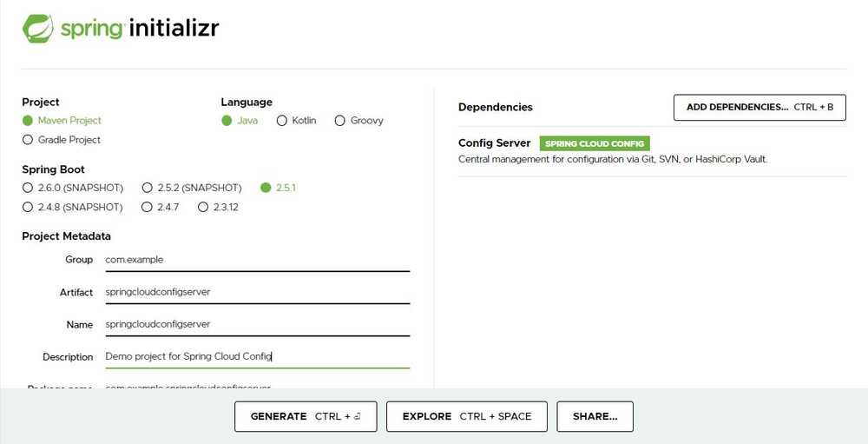Click the Spring Cloud Config green tag
Viewport: 868px width, 444px height.
tap(595, 143)
